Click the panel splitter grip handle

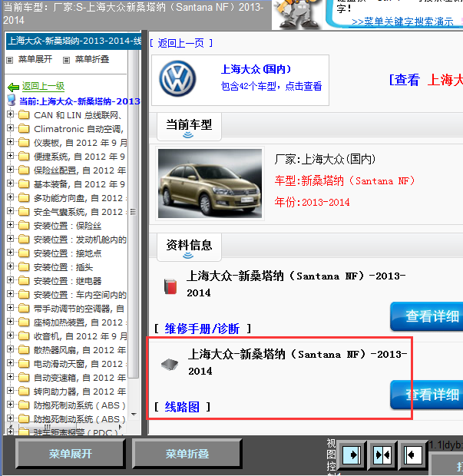click(133, 212)
